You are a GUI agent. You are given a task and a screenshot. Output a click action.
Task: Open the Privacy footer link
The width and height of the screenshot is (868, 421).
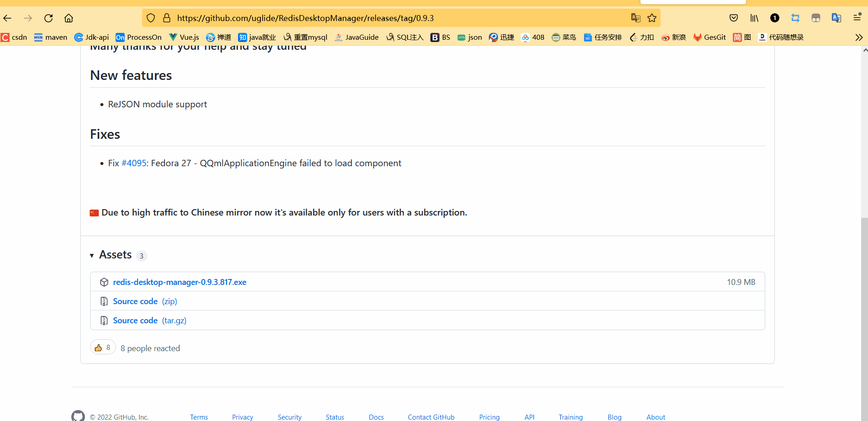click(x=243, y=417)
